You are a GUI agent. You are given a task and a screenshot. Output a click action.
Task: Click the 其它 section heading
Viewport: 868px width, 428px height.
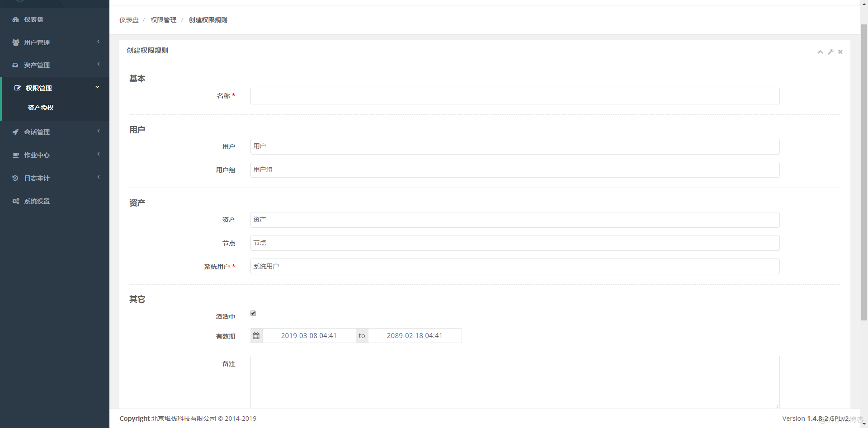137,299
